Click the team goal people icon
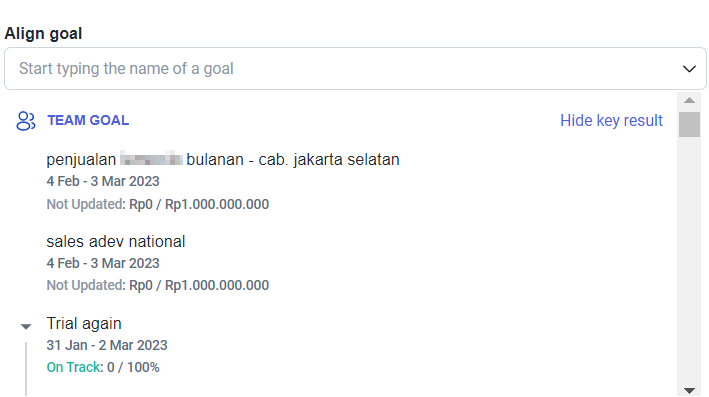Screen dimensions: 709x397 click(x=26, y=121)
